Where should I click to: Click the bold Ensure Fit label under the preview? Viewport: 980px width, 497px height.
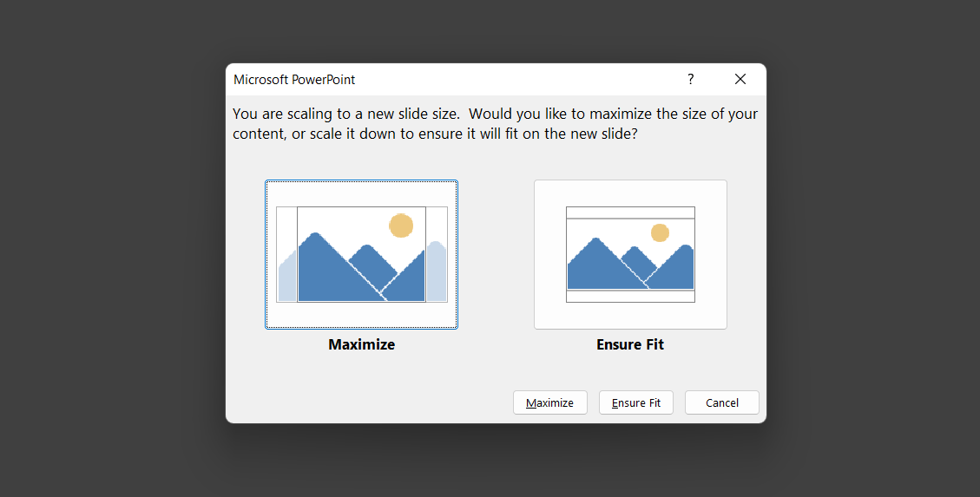[x=630, y=344]
